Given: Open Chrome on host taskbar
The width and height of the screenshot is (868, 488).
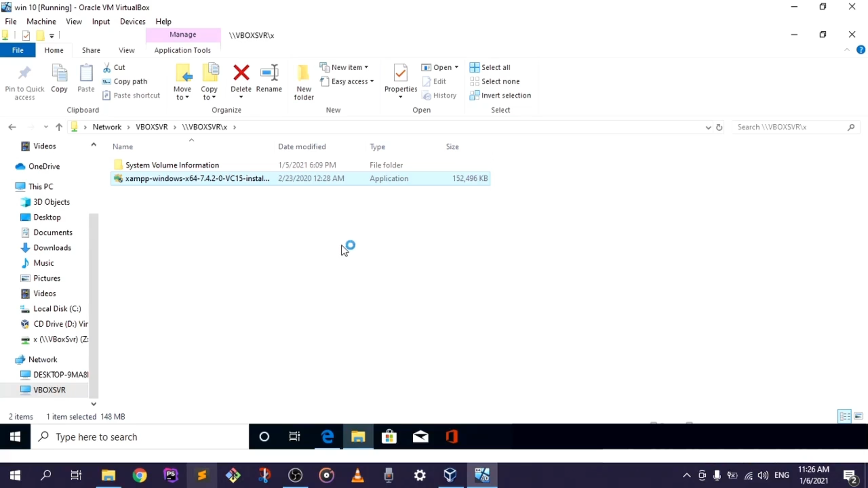Looking at the screenshot, I should (x=140, y=475).
